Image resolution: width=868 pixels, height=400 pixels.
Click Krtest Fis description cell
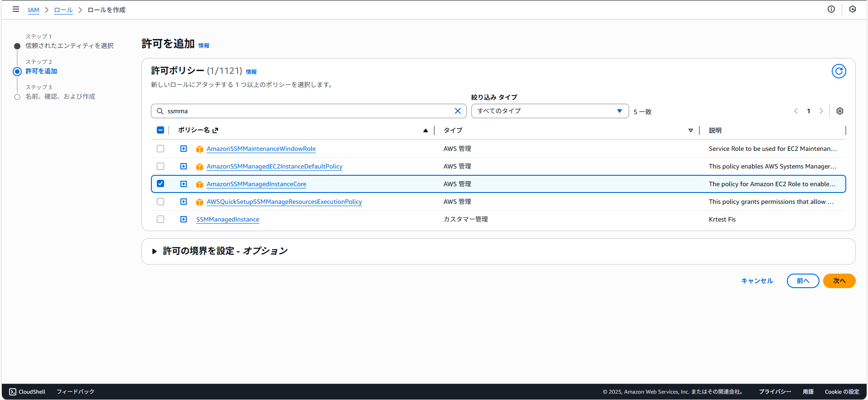click(722, 219)
